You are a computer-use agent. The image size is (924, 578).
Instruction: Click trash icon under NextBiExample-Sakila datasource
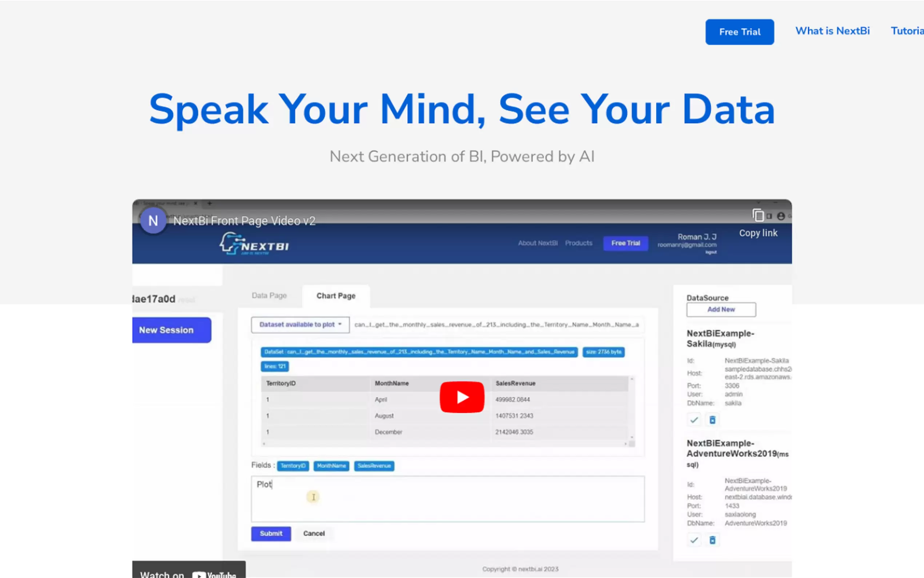tap(712, 420)
